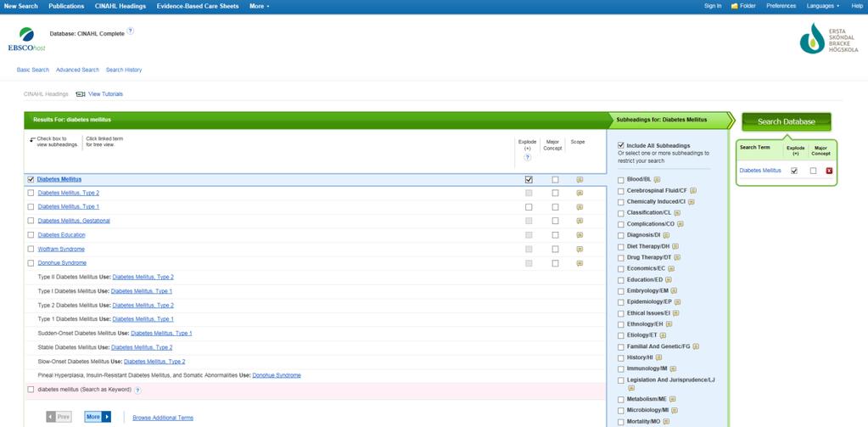The image size is (868, 427).
Task: Uncheck Include All Subheadings
Action: [620, 145]
